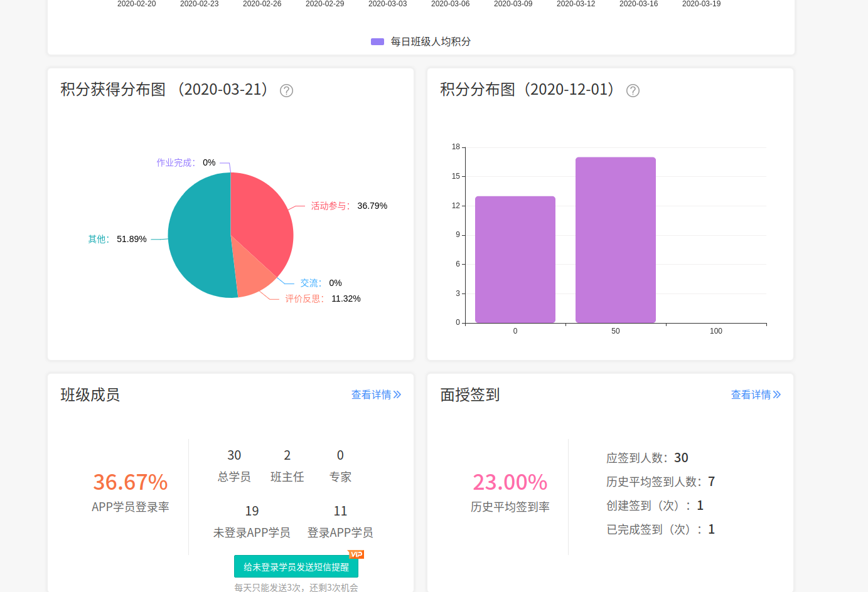Click the 交流: 0% pie label
Viewport: 868px width, 592px height.
(321, 283)
